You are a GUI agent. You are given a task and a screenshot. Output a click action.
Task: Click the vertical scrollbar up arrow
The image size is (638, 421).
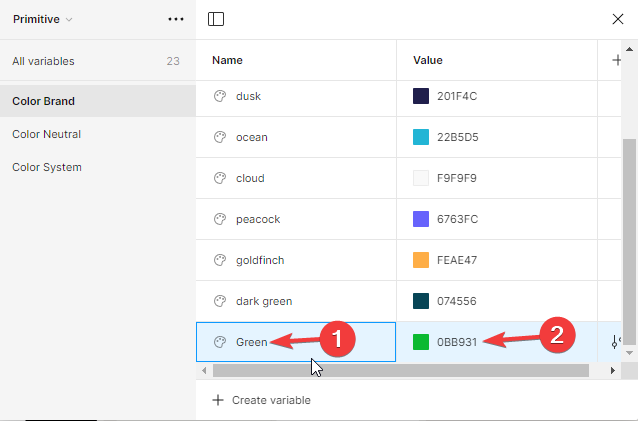pyautogui.click(x=629, y=49)
